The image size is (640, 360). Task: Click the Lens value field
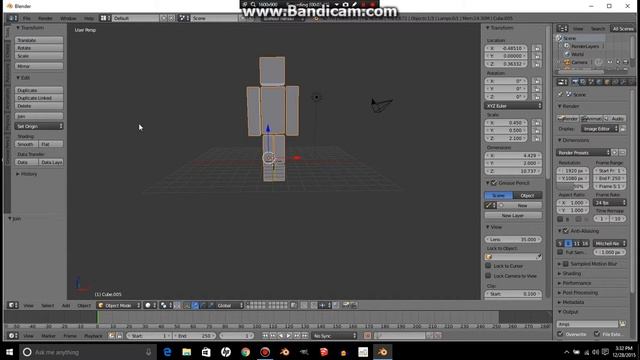[x=513, y=240]
